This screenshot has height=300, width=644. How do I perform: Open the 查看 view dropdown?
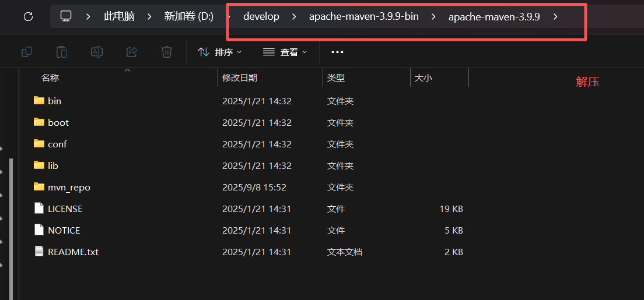pos(285,52)
